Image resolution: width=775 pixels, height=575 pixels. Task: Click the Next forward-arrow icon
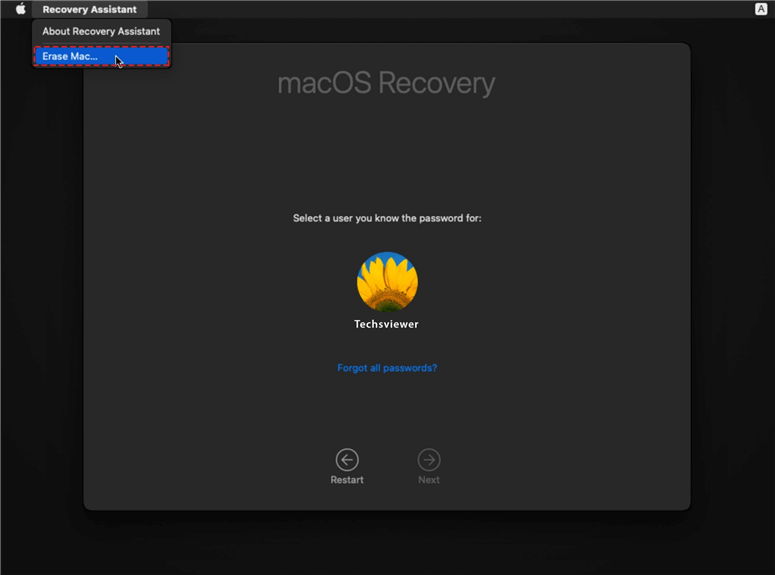pyautogui.click(x=429, y=460)
